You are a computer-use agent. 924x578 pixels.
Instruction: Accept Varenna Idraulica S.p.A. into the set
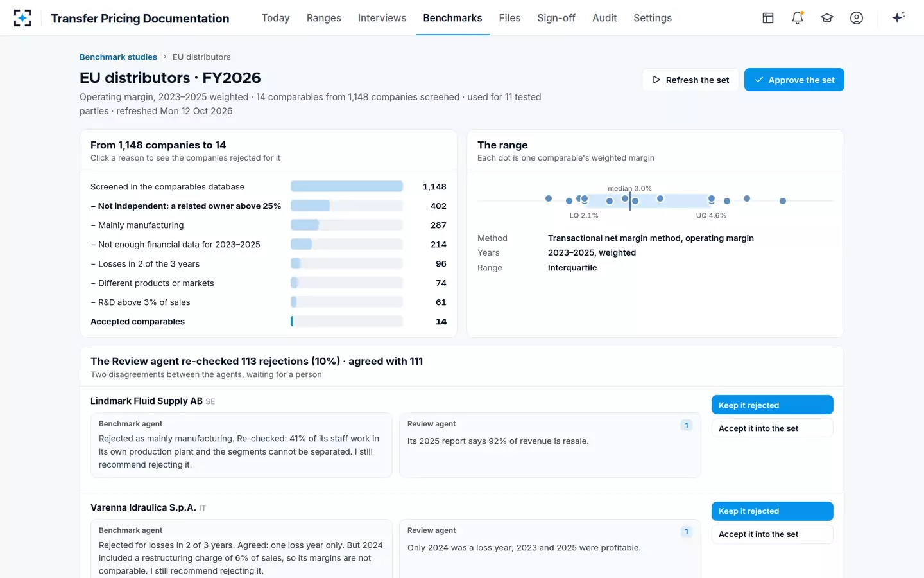773,534
